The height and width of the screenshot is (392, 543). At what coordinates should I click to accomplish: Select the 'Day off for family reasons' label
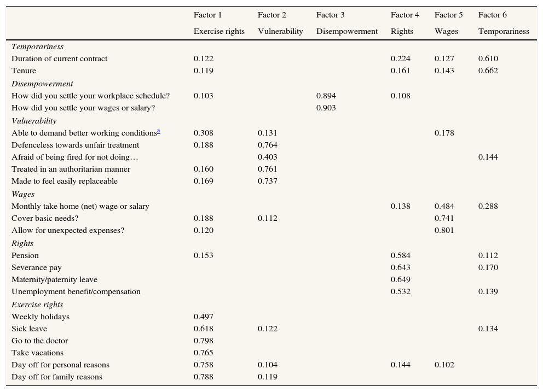pyautogui.click(x=57, y=377)
